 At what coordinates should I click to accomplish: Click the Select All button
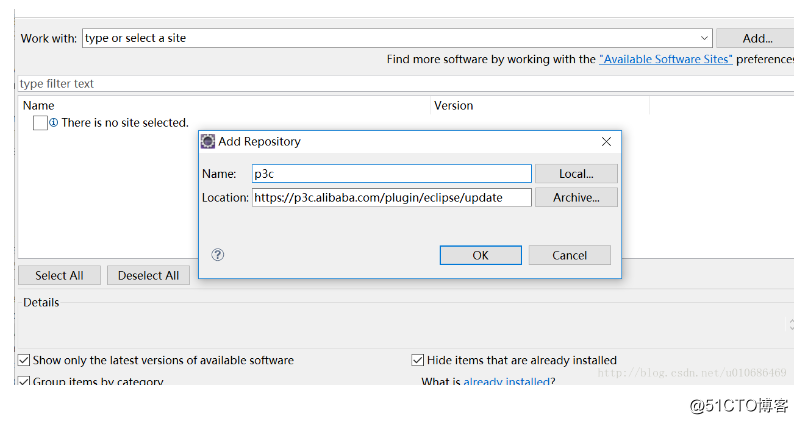(59, 275)
